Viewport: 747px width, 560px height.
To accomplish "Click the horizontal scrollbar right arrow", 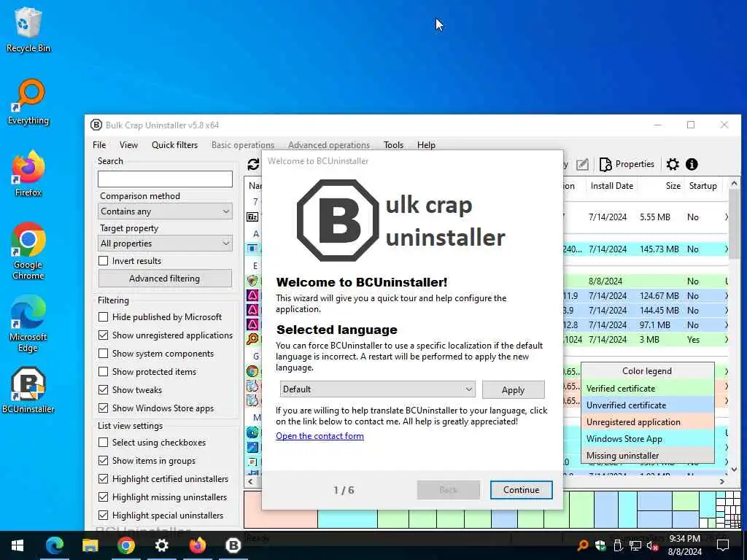I will click(722, 482).
